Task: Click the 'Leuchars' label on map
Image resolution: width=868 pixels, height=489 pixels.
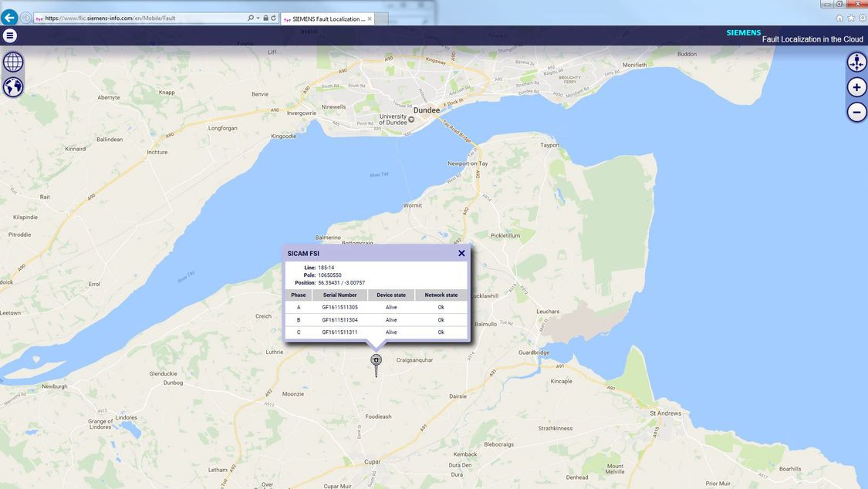Action: (x=548, y=312)
